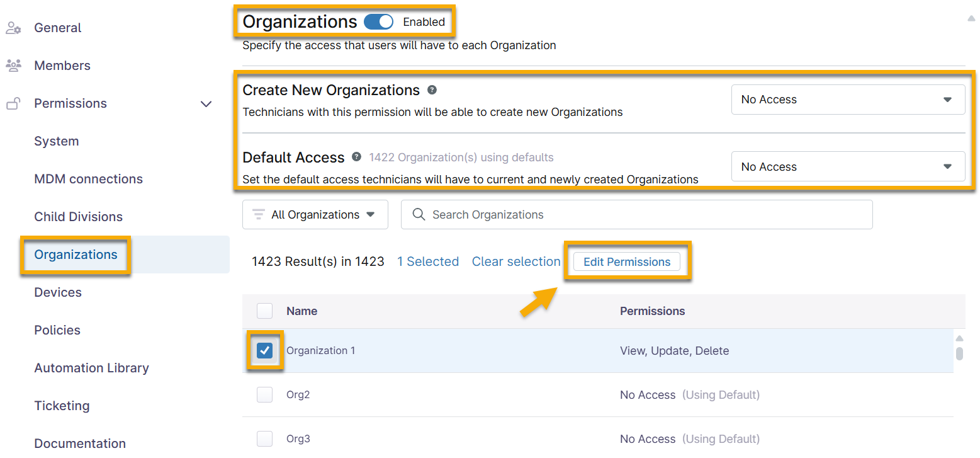This screenshot has width=980, height=458.
Task: Click the filter icon in All Organizations
Action: 258,215
